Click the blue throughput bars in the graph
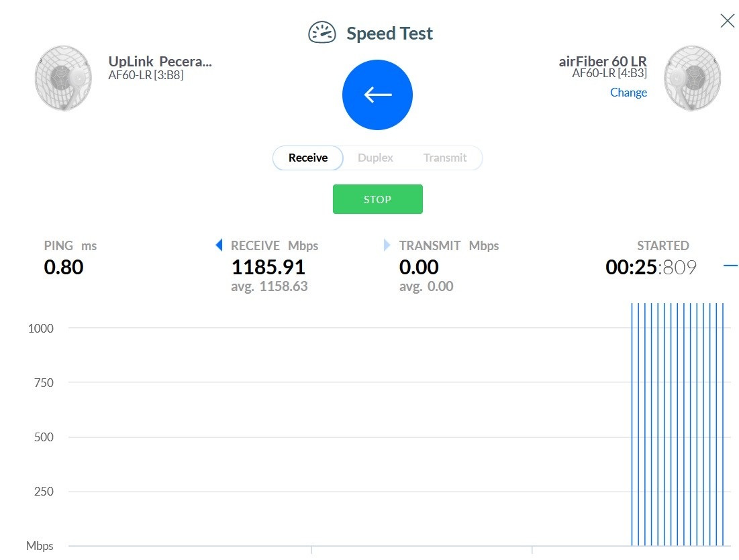This screenshot has width=739, height=560. 677,424
